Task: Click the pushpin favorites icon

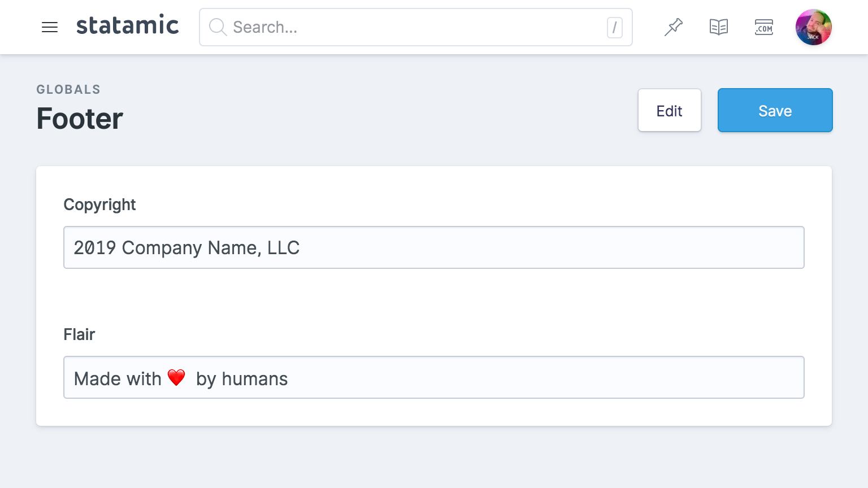Action: 674,27
